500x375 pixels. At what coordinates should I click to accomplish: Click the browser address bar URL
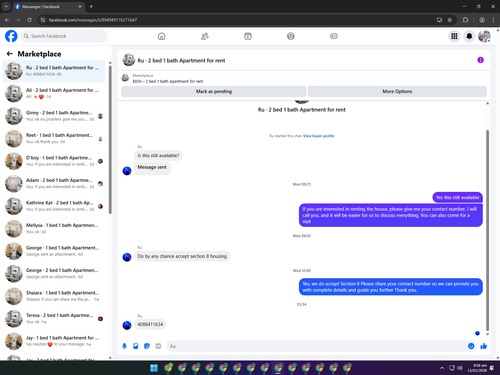(x=93, y=20)
